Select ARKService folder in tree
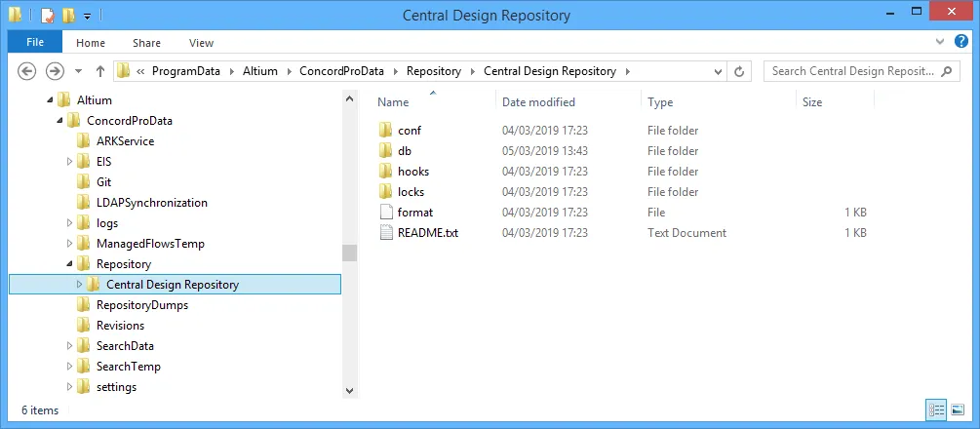Viewport: 980px width, 429px height. [x=125, y=141]
